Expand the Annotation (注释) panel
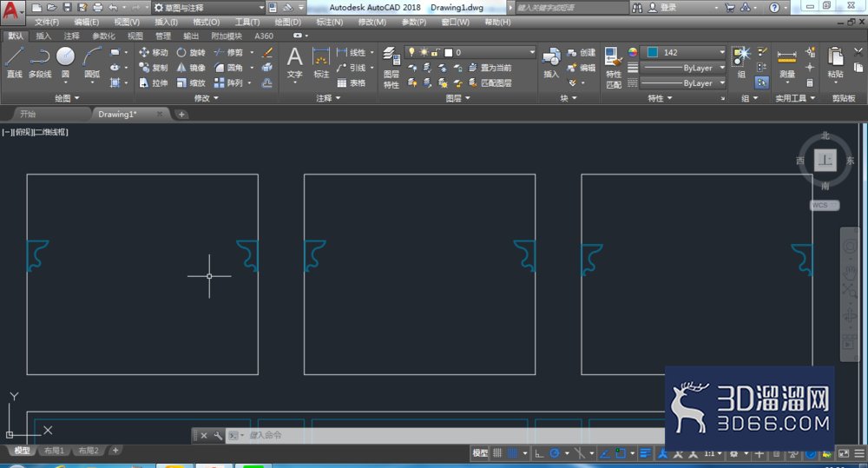 click(328, 98)
